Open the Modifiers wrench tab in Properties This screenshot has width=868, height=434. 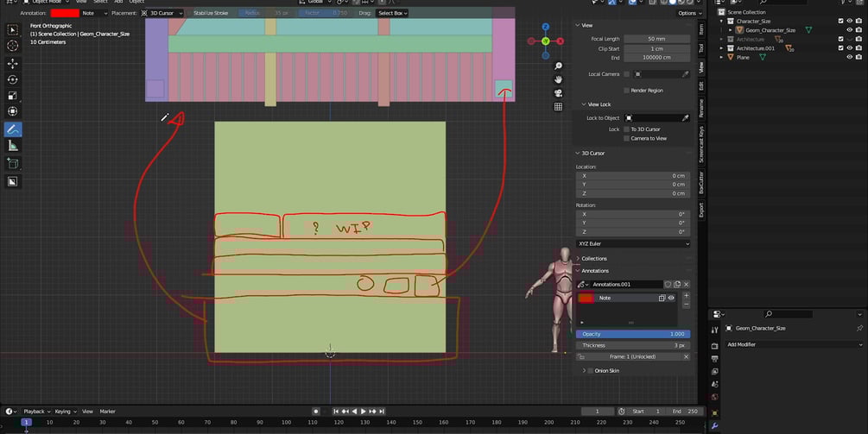tap(714, 426)
